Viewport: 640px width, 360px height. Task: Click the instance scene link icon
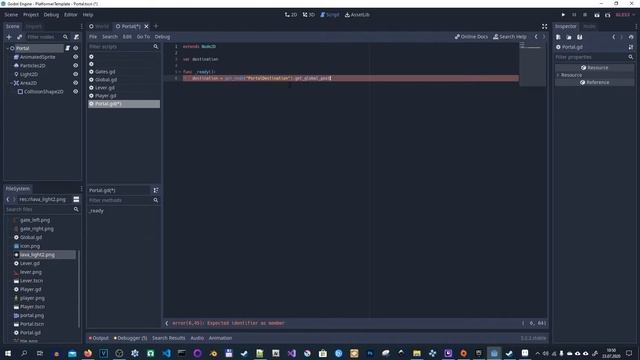tap(19, 37)
